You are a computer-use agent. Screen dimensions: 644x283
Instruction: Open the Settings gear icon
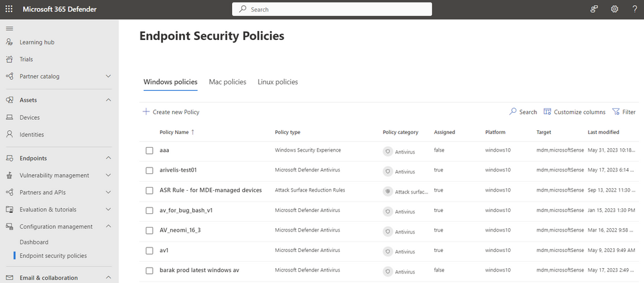(x=614, y=9)
